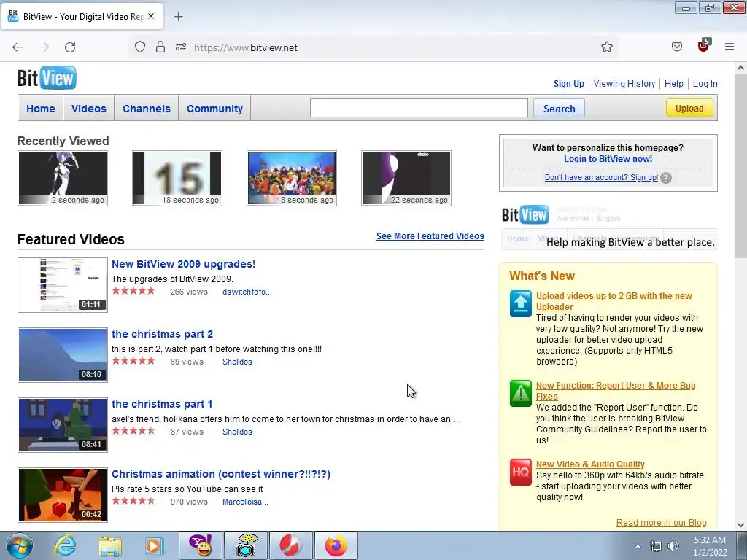Open the Community navigation tab

214,109
